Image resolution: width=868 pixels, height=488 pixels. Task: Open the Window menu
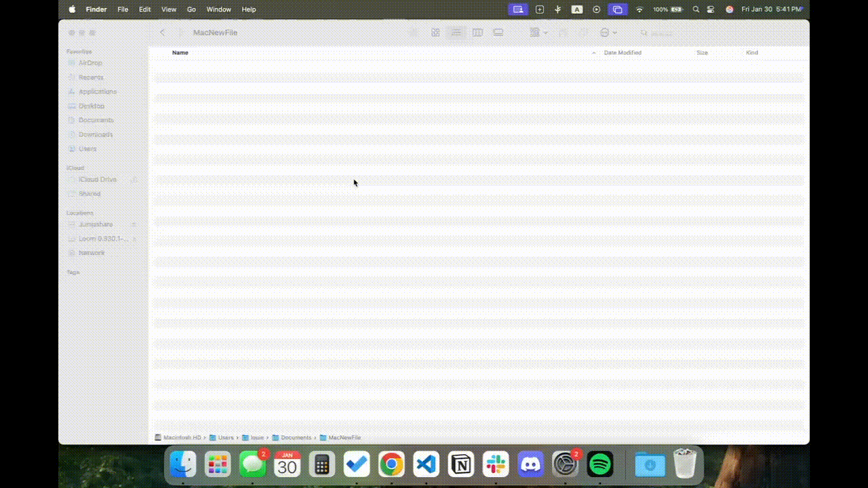click(218, 9)
